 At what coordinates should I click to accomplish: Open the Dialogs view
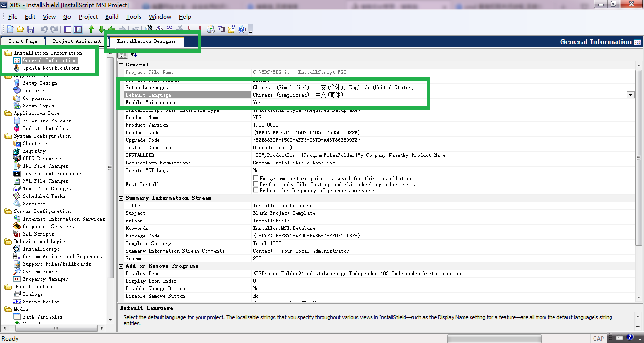point(33,294)
